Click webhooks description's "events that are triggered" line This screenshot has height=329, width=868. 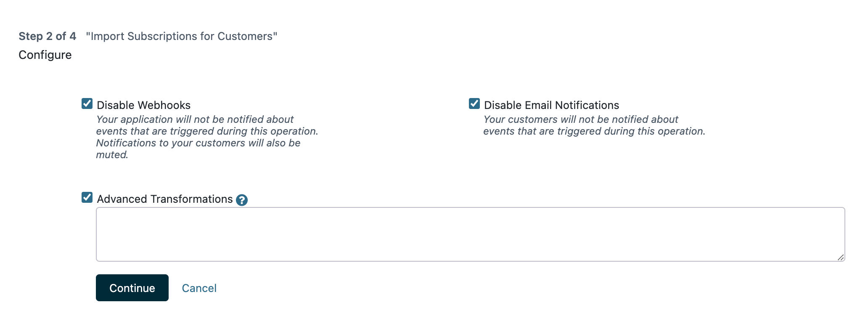[207, 131]
